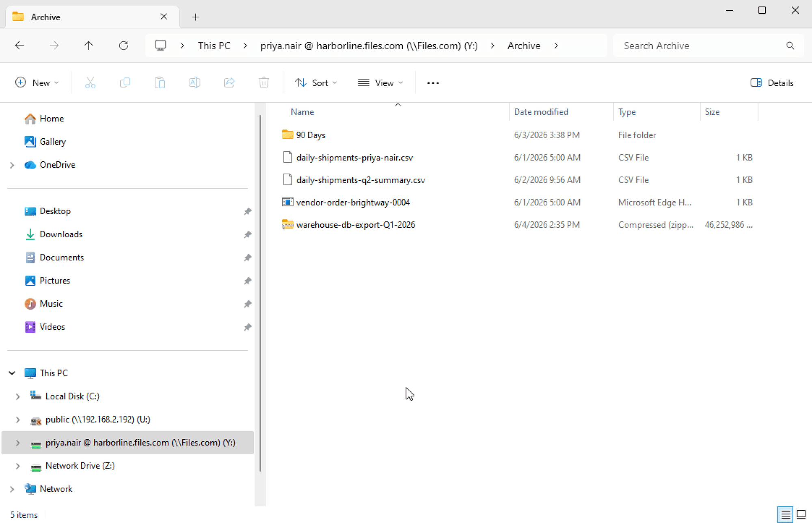
Task: Click the pin icon next to Downloads
Action: point(248,234)
